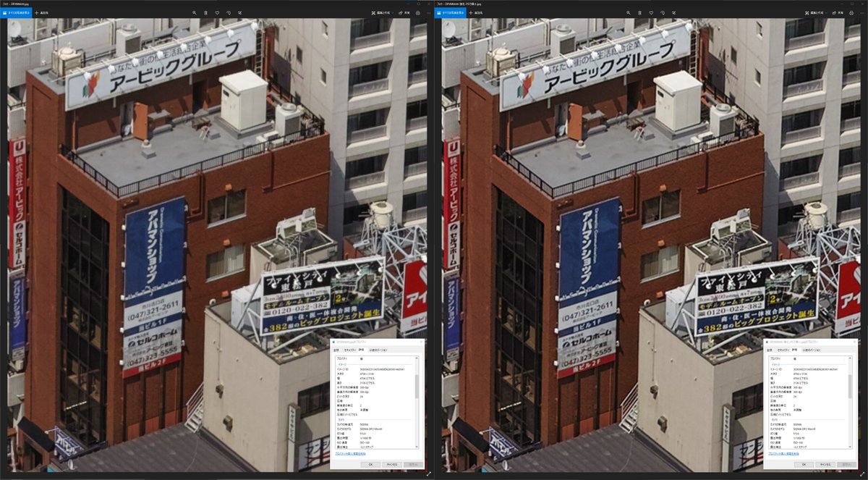Expand 編集と作成 dropdown in the right window
The width and height of the screenshot is (868, 480).
817,13
